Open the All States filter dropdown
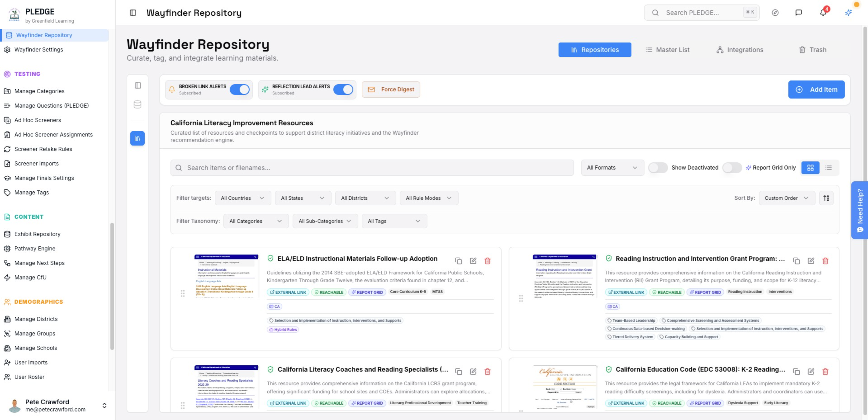 coord(302,198)
